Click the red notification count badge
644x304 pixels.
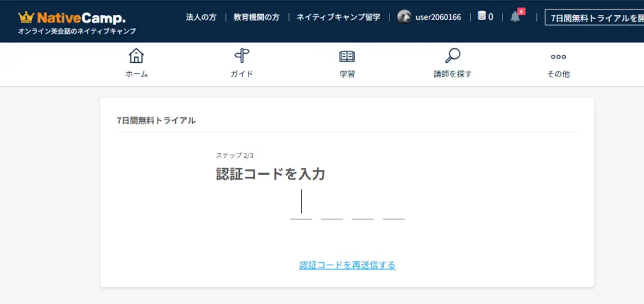tap(521, 11)
